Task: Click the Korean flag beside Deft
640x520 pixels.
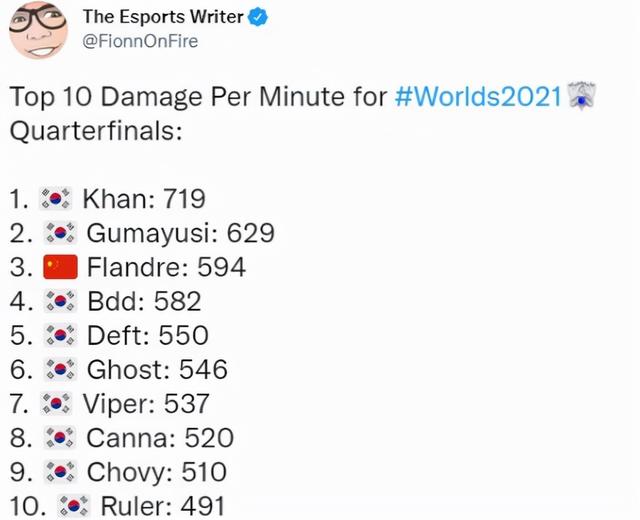Action: tap(62, 336)
